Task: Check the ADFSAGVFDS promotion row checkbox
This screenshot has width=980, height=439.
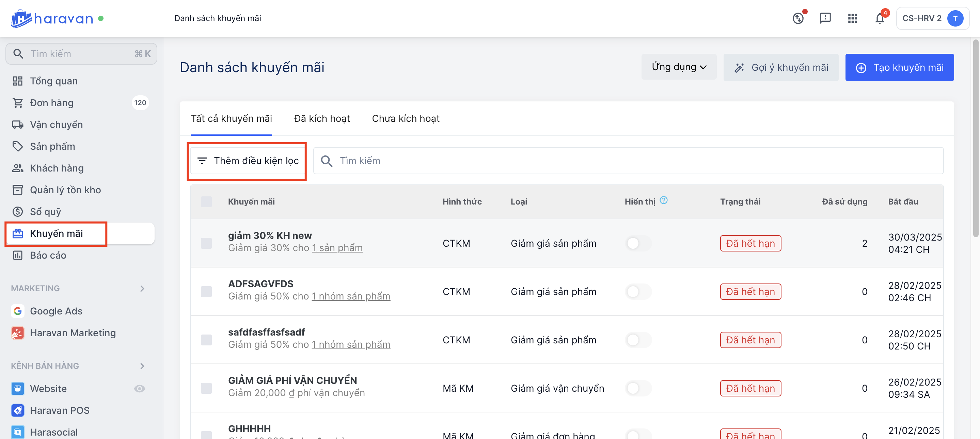Action: click(x=206, y=292)
